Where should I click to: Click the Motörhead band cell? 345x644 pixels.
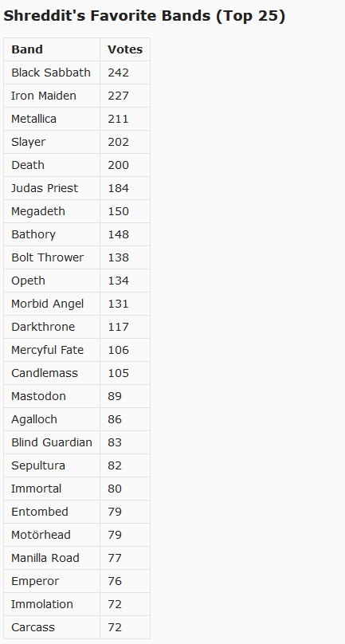click(x=52, y=535)
